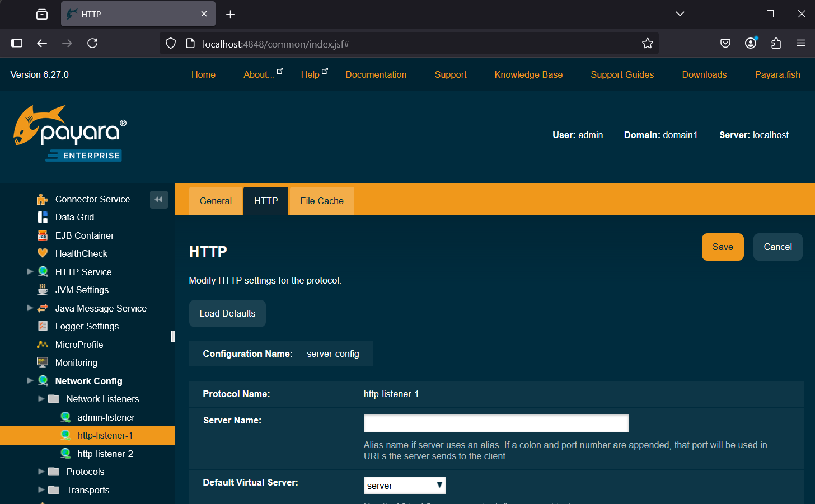815x504 pixels.
Task: Open the Firefox sidebar toggle icon
Action: pyautogui.click(x=17, y=43)
